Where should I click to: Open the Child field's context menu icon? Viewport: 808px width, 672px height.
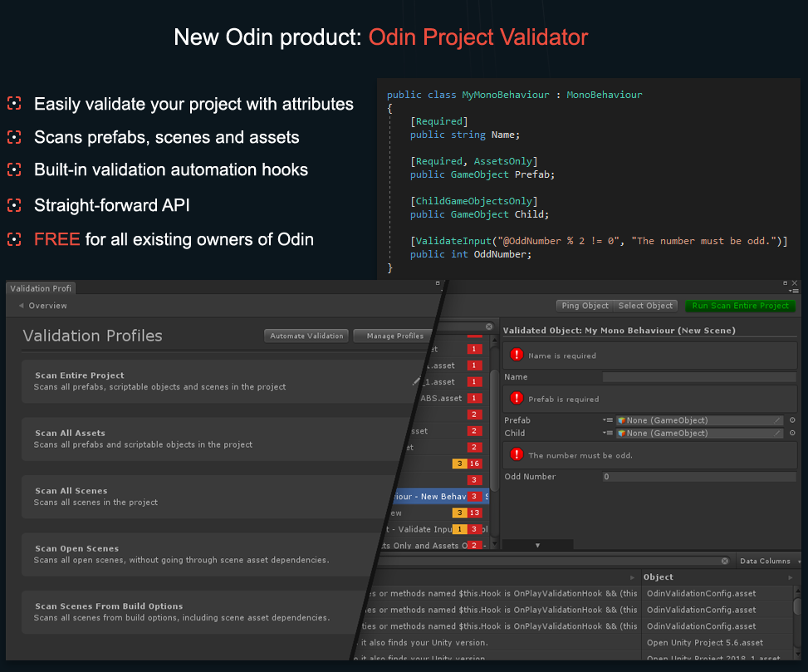point(608,433)
